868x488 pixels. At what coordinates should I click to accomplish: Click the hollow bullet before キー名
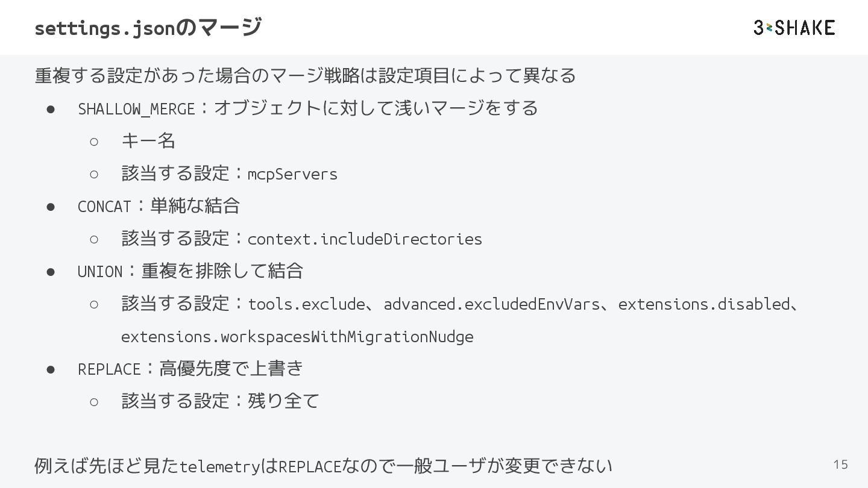[94, 142]
